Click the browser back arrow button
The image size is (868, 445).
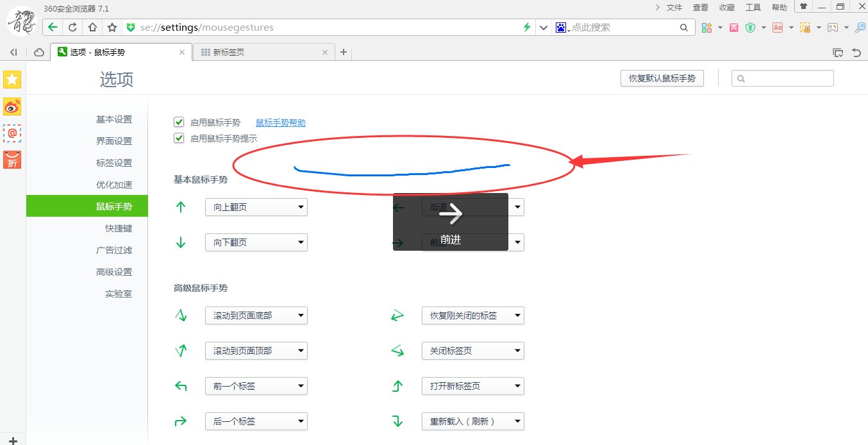tap(53, 28)
